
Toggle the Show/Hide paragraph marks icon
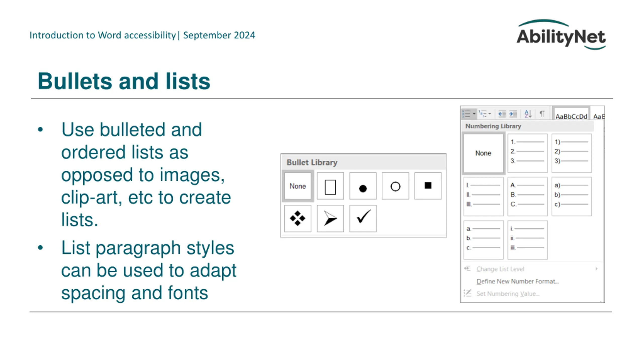(x=542, y=114)
